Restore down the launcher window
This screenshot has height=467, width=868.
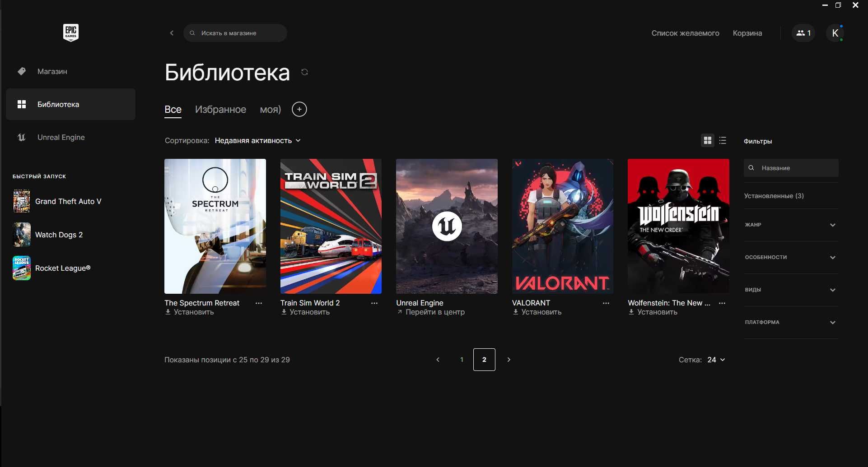click(x=838, y=5)
